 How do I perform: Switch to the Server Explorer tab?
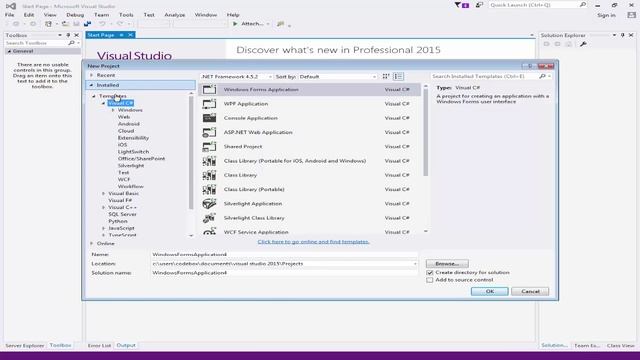click(x=24, y=345)
